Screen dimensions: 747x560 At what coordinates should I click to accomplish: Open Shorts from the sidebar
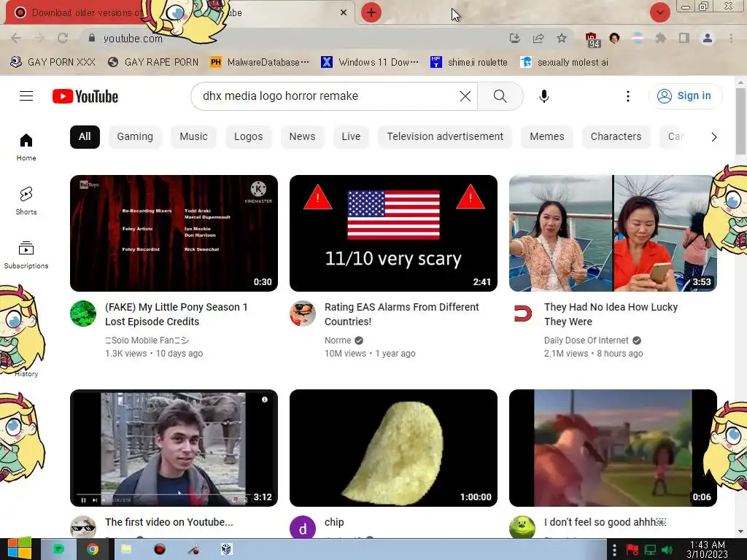tap(26, 201)
